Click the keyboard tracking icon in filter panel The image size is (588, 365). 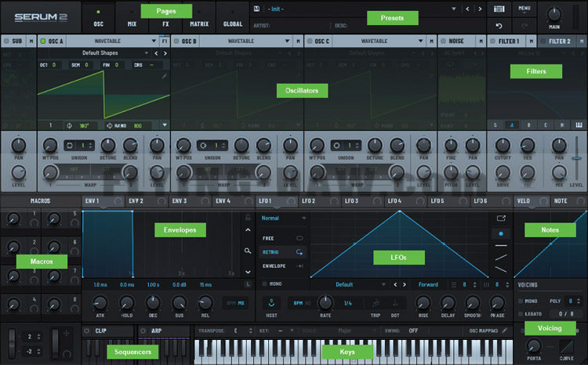tap(579, 125)
